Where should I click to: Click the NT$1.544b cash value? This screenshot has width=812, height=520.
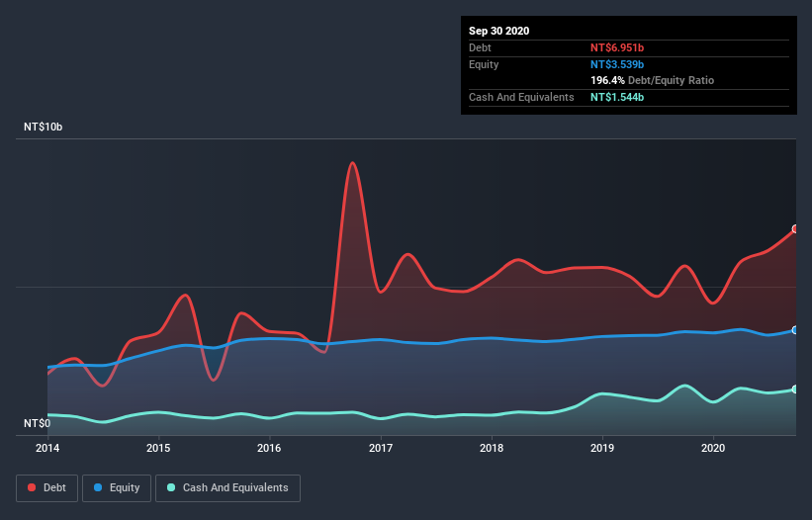point(617,97)
